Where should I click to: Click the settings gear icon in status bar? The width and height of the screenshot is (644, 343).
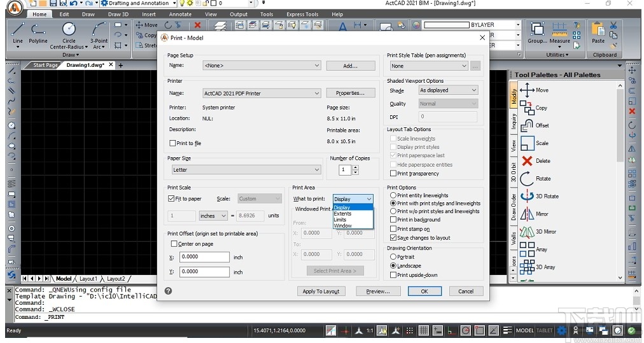(x=561, y=330)
